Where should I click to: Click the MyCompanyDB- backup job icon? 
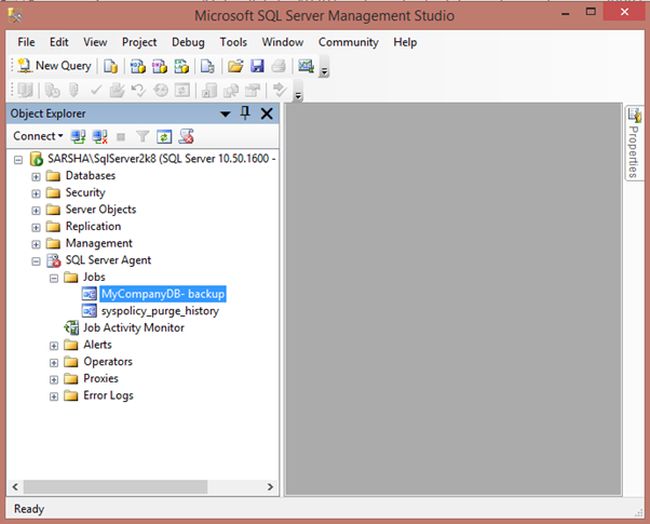pos(89,294)
